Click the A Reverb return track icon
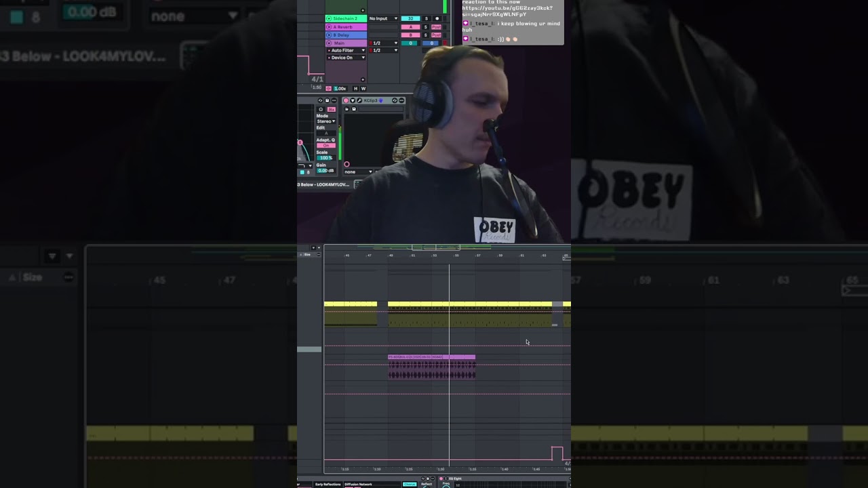 click(329, 27)
